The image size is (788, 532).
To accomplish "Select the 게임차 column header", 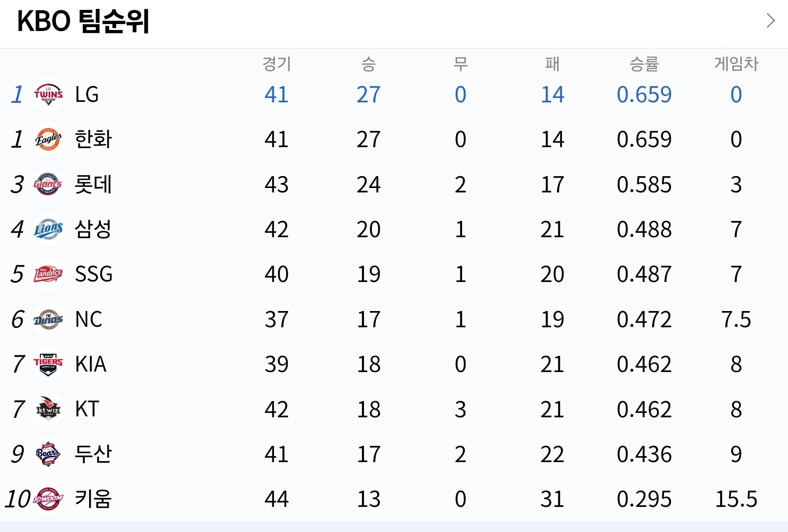I will pos(736,64).
